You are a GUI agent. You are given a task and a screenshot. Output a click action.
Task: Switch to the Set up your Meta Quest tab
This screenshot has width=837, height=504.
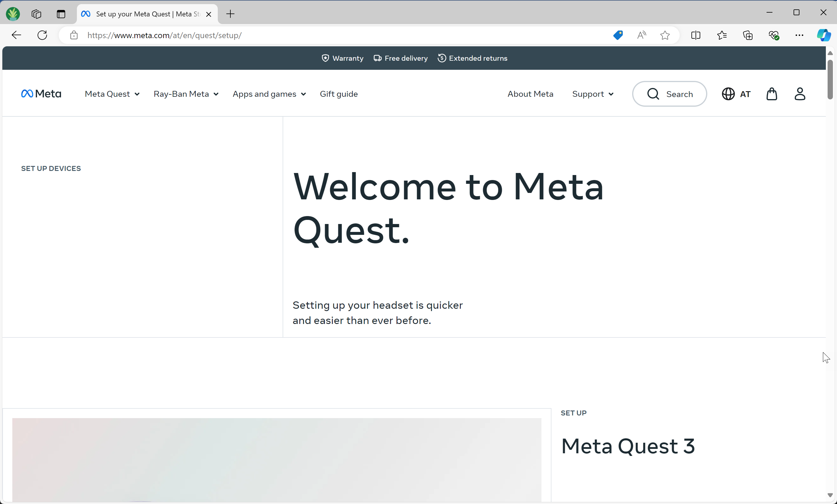click(x=143, y=14)
